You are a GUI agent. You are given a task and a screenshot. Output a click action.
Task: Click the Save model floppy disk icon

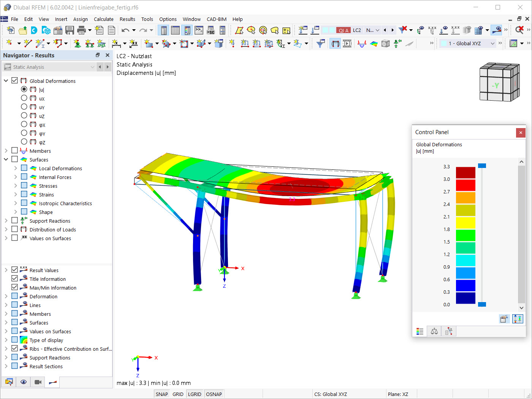(70, 30)
